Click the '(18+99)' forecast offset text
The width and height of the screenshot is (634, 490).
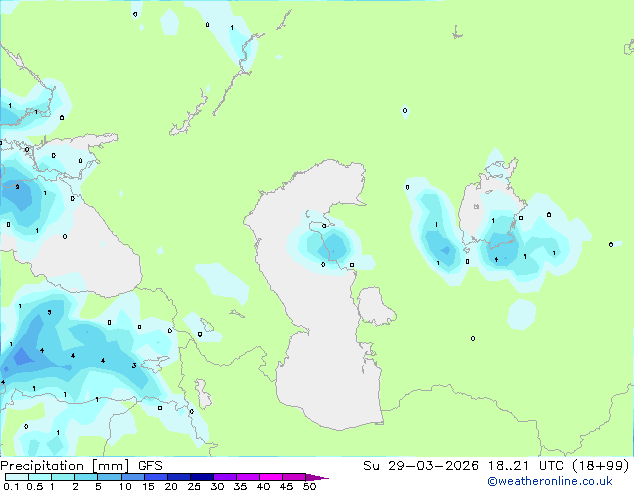point(601,466)
